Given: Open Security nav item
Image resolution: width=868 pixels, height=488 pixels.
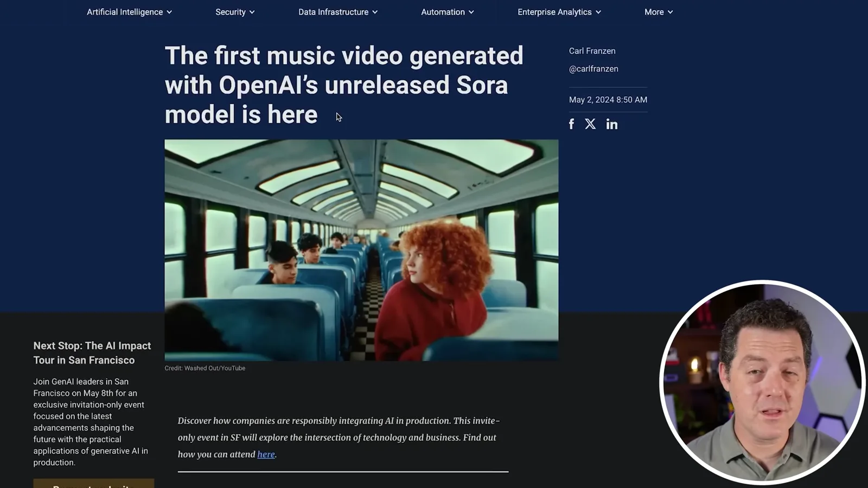Looking at the screenshot, I should (x=231, y=12).
